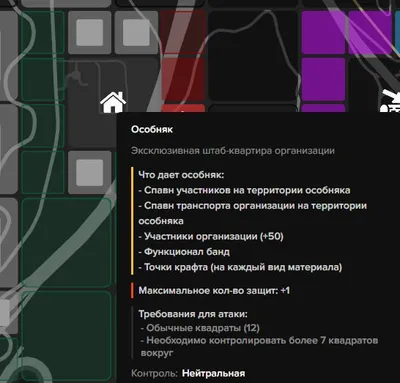Click the topmost dark red territory square
Image resolution: width=400 pixels, height=383 pixels.
(183, 32)
